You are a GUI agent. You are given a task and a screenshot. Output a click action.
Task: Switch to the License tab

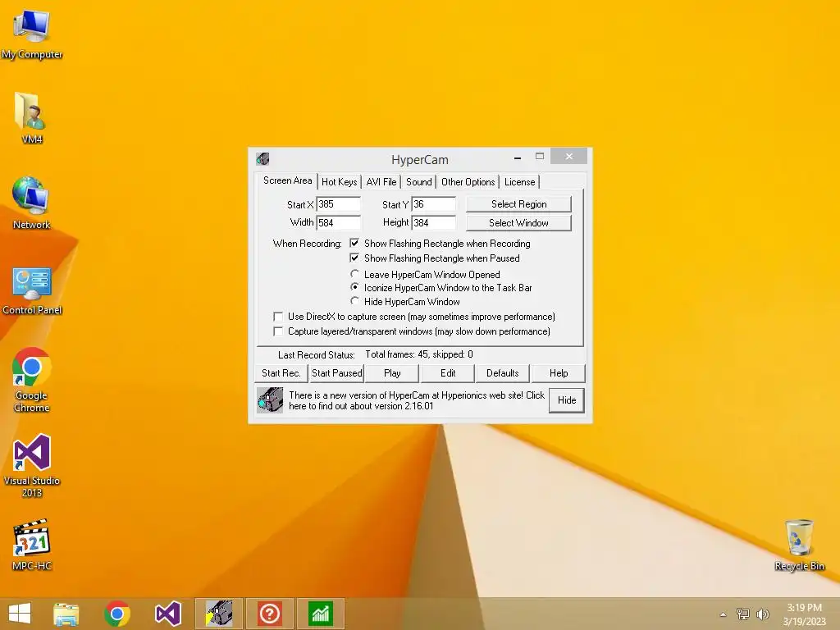click(x=519, y=182)
